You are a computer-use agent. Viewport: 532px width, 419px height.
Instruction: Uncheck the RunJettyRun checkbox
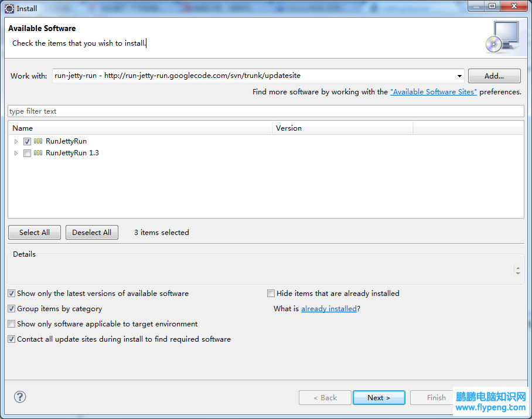pos(27,141)
